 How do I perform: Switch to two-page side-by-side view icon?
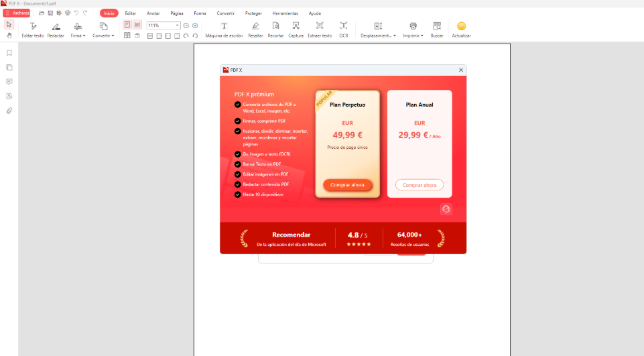[127, 36]
